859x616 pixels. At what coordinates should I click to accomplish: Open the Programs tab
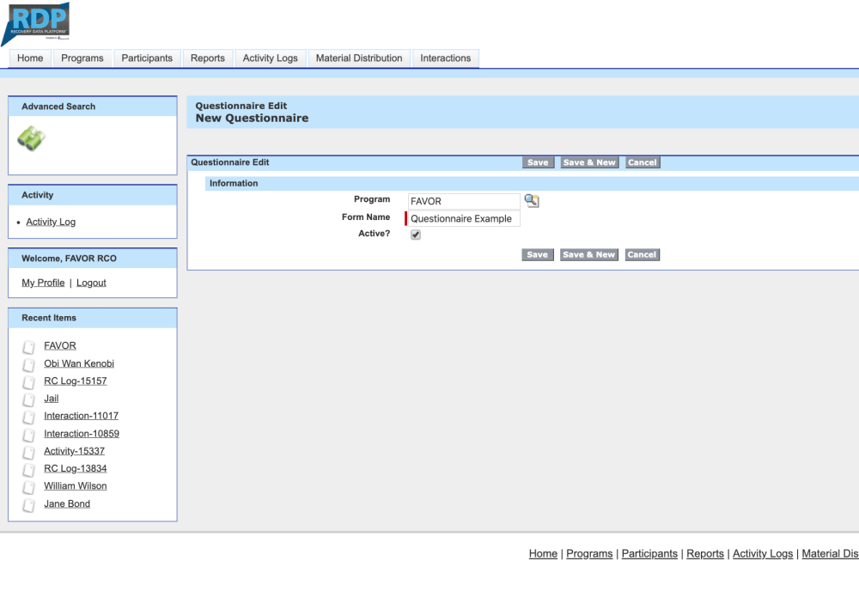tap(82, 58)
